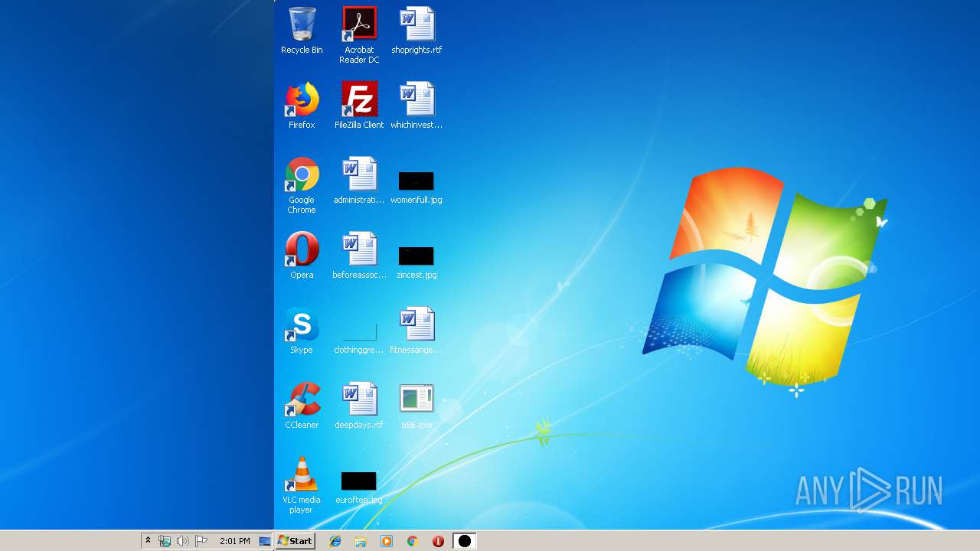Open Opera from the taskbar
The height and width of the screenshot is (551, 980).
point(438,541)
